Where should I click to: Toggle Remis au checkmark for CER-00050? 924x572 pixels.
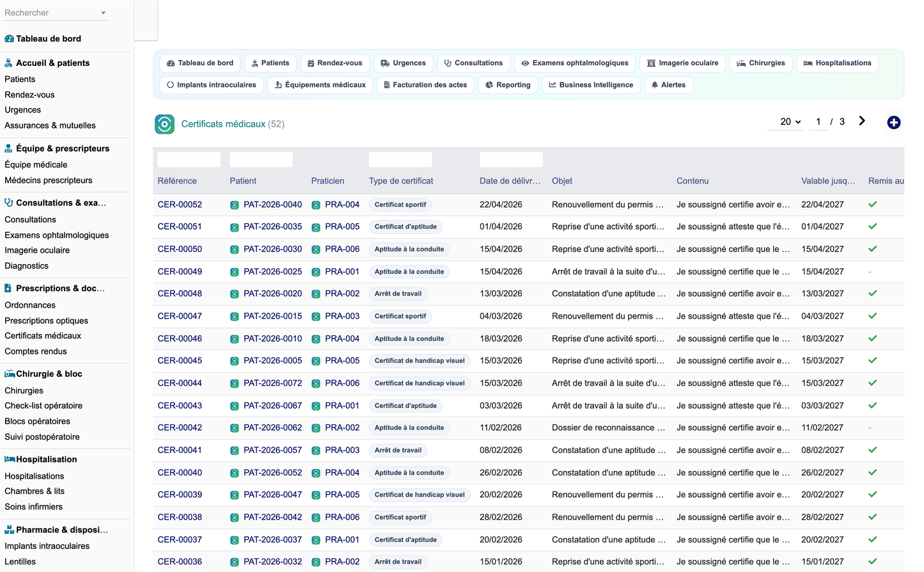coord(873,249)
